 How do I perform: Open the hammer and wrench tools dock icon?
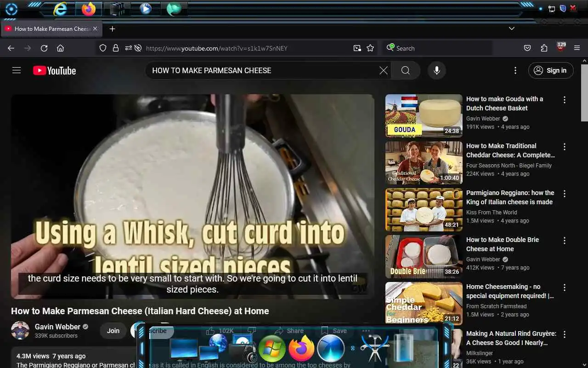[374, 348]
